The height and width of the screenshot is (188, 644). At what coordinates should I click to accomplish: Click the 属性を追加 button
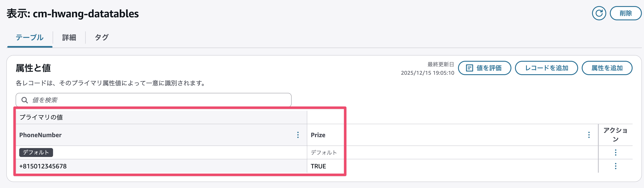pyautogui.click(x=607, y=68)
